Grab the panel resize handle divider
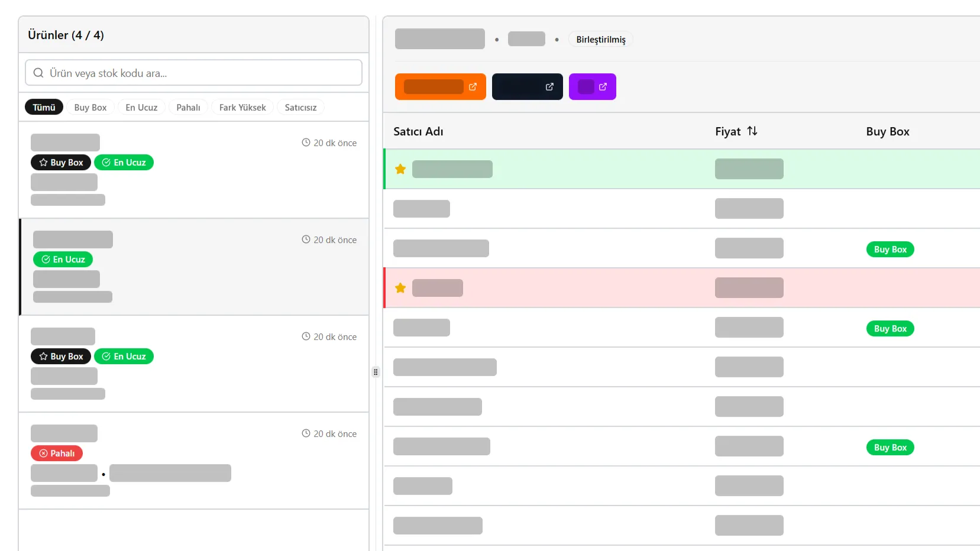The image size is (980, 551). tap(376, 372)
